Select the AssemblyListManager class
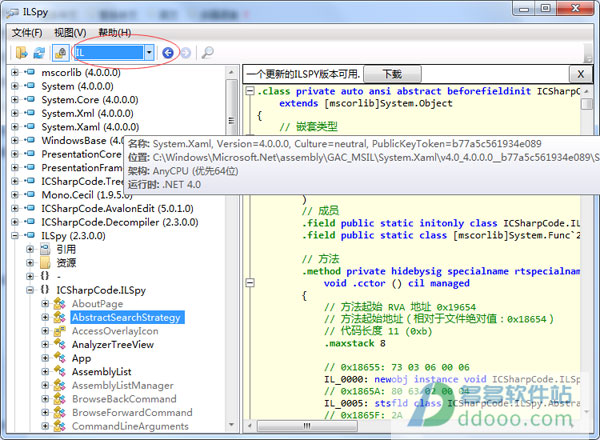Screen dimensions: 600x440 pos(123,385)
